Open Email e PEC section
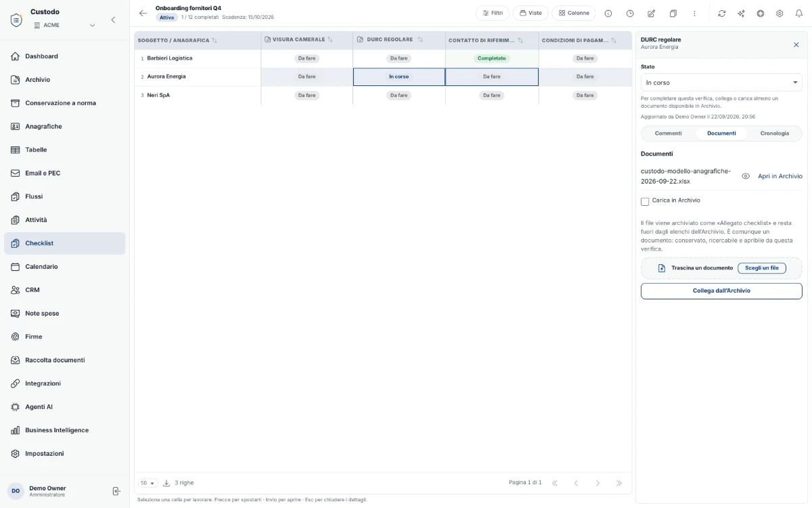 pyautogui.click(x=64, y=173)
